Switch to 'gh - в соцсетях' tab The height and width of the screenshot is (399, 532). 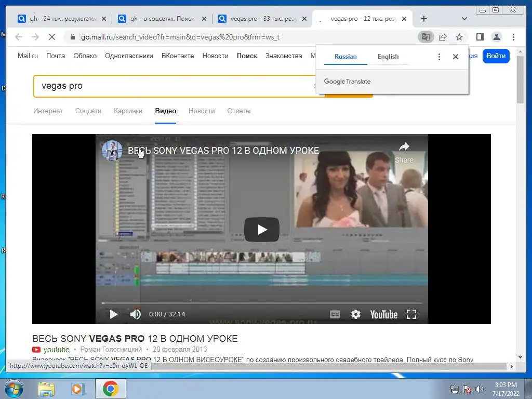coord(161,19)
